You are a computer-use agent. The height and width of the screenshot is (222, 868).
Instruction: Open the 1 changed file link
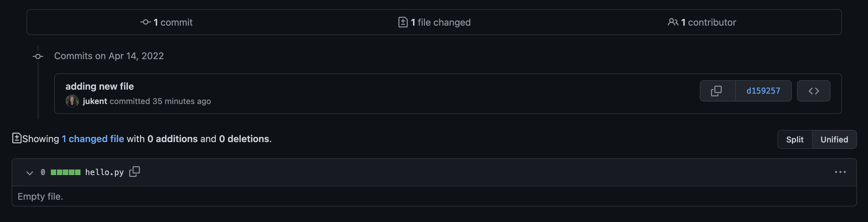(93, 139)
